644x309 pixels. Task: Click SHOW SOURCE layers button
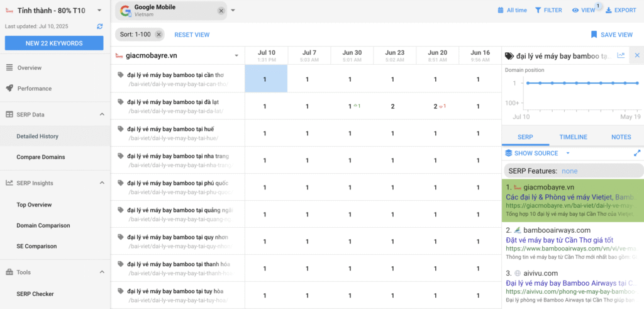531,154
